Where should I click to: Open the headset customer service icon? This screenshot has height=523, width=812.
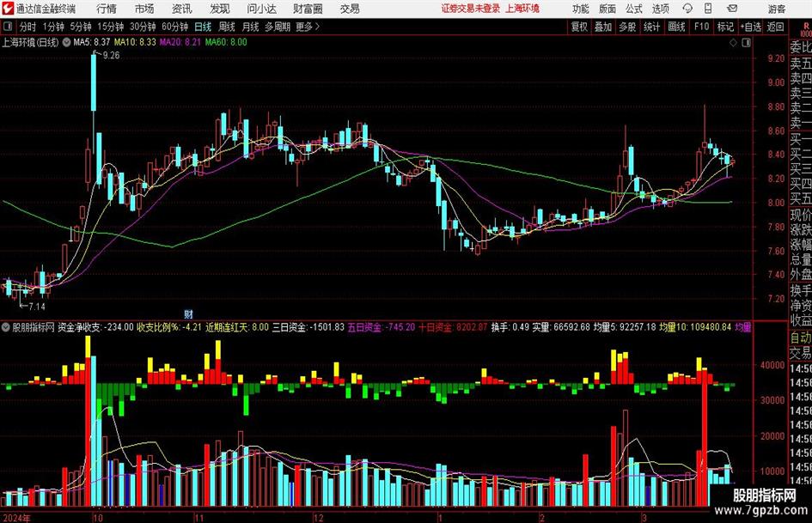[687, 9]
